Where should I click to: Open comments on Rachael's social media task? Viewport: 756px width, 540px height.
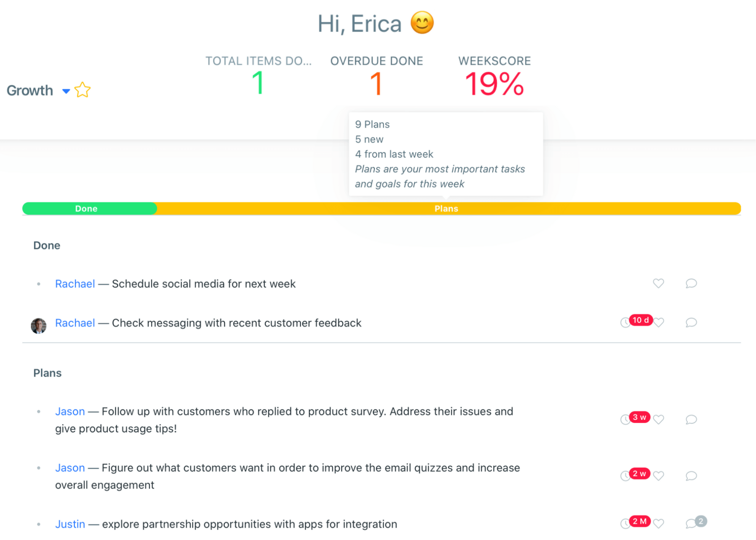[x=691, y=284]
